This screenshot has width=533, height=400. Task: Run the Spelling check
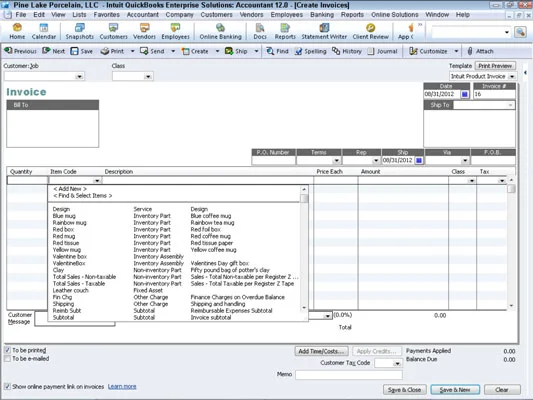point(310,51)
